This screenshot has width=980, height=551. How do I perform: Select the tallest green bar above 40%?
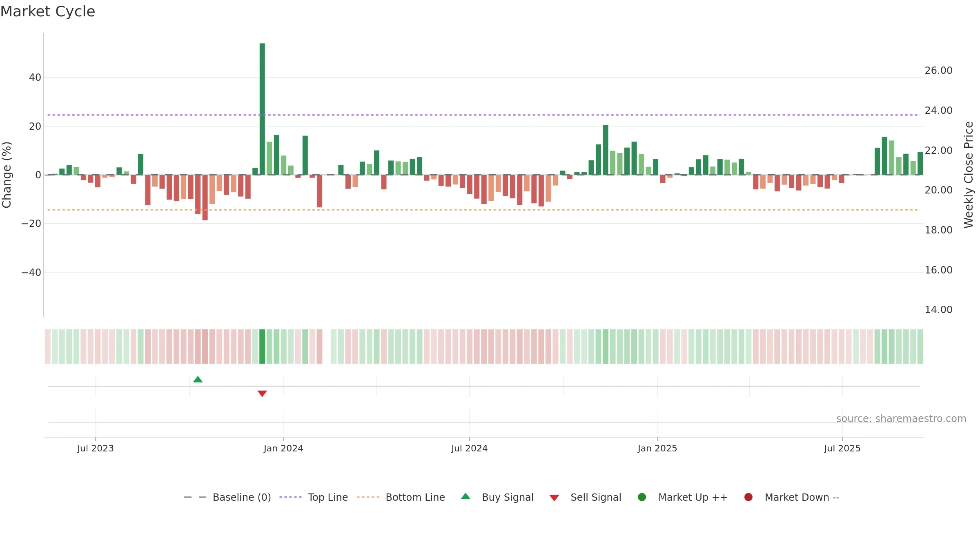click(x=262, y=109)
